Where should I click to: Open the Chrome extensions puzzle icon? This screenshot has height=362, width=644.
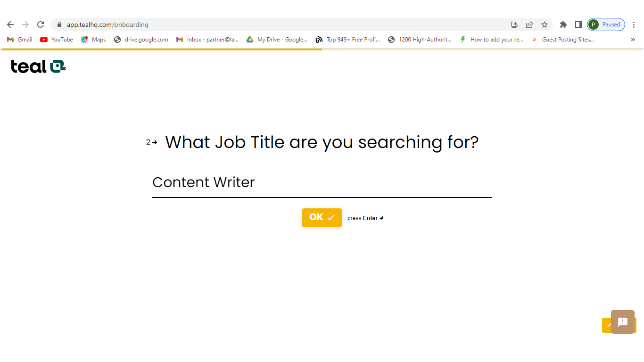563,25
